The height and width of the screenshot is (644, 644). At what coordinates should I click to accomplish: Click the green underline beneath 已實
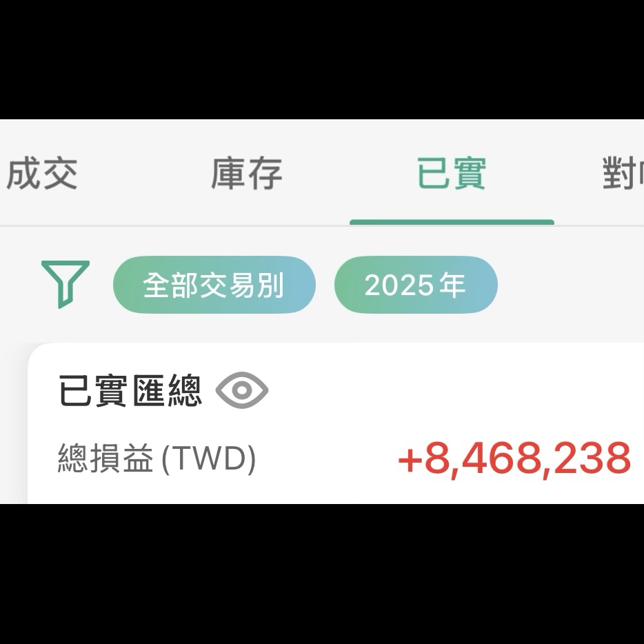tap(452, 222)
